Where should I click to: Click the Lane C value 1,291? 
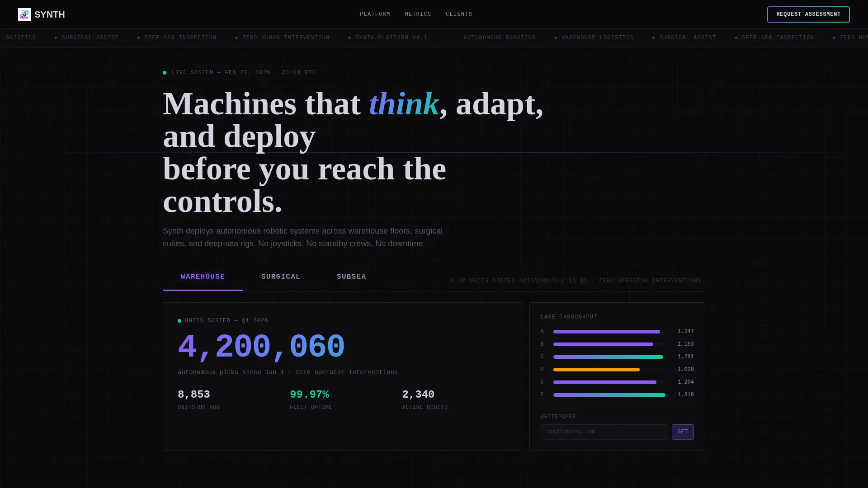686,357
